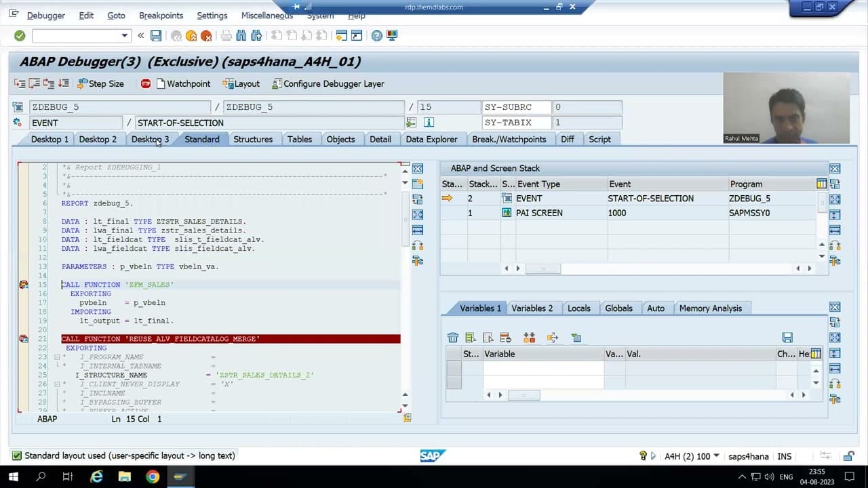The width and height of the screenshot is (868, 488).
Task: Click the SY-SUBRC field name box
Action: (x=517, y=107)
